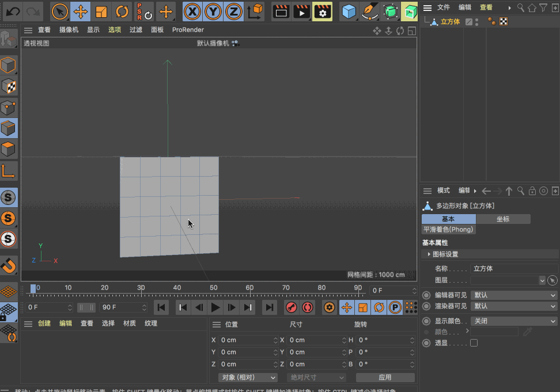Select the Live Selection tool
The image size is (560, 392).
(x=60, y=12)
